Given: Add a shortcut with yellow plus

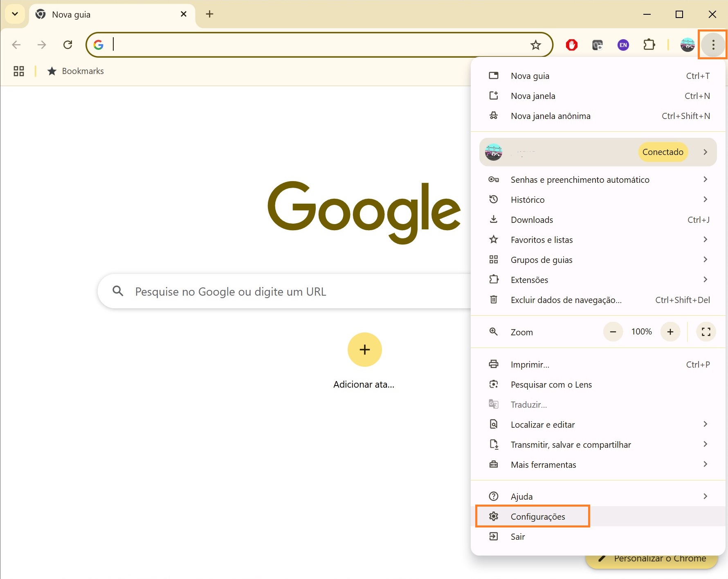Looking at the screenshot, I should click(364, 350).
